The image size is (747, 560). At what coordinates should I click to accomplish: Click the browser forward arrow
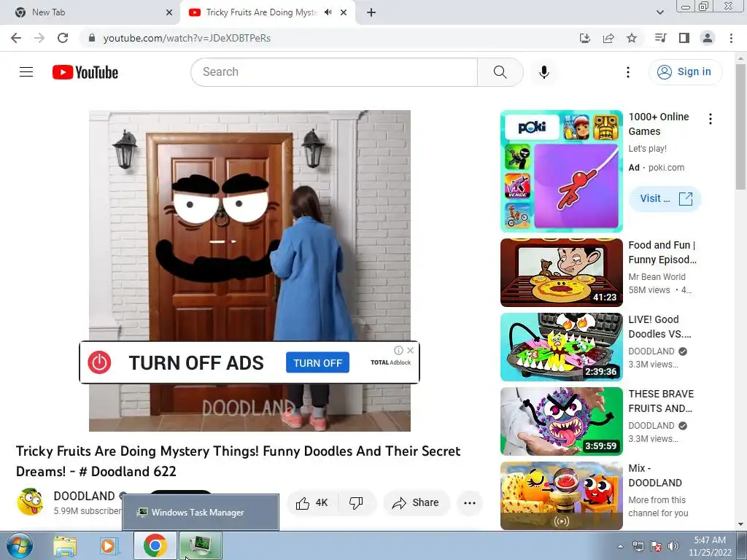39,38
